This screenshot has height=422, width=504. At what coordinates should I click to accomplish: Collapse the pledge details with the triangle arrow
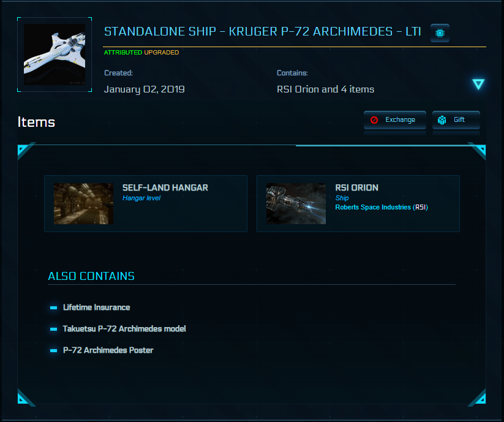[478, 85]
